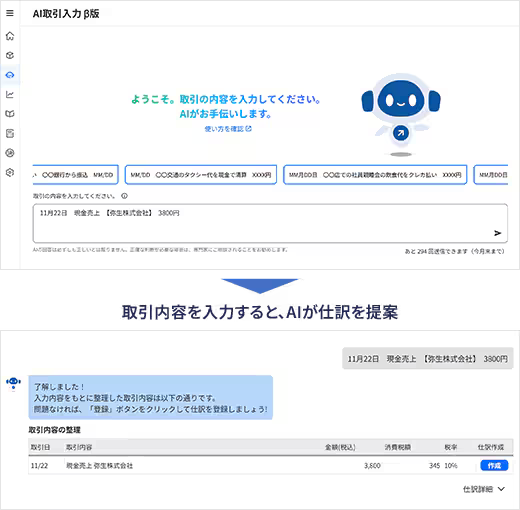Open the 使い方を確認 link

point(228,129)
